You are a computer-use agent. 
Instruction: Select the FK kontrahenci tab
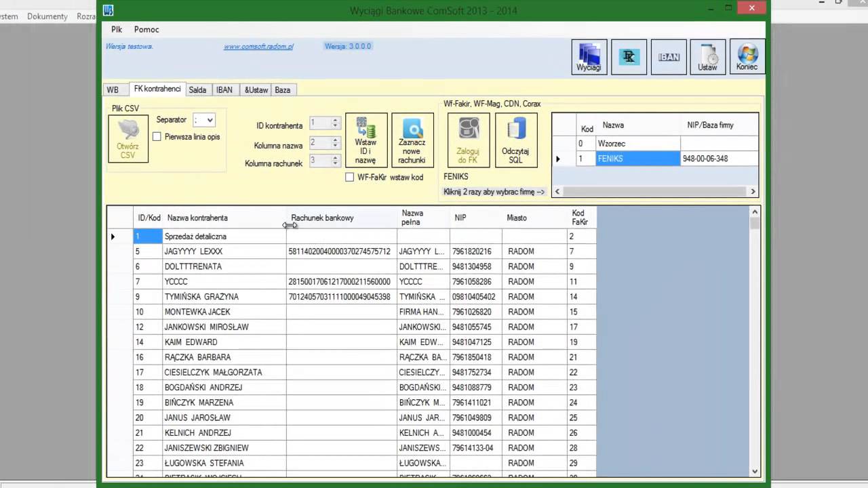click(x=157, y=89)
